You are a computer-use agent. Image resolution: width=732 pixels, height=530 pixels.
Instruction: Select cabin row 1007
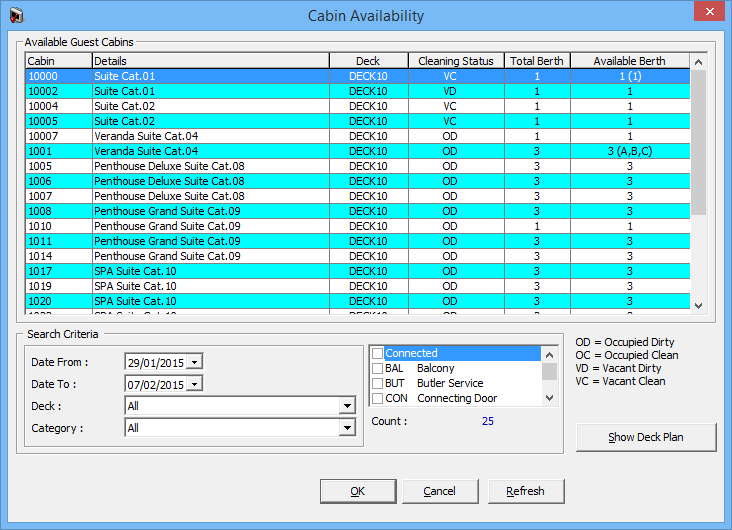coord(358,196)
